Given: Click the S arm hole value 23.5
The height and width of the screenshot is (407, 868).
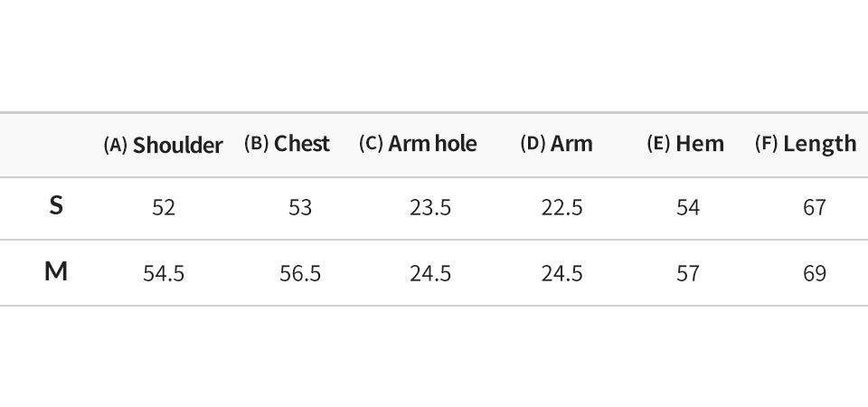Looking at the screenshot, I should 430,208.
